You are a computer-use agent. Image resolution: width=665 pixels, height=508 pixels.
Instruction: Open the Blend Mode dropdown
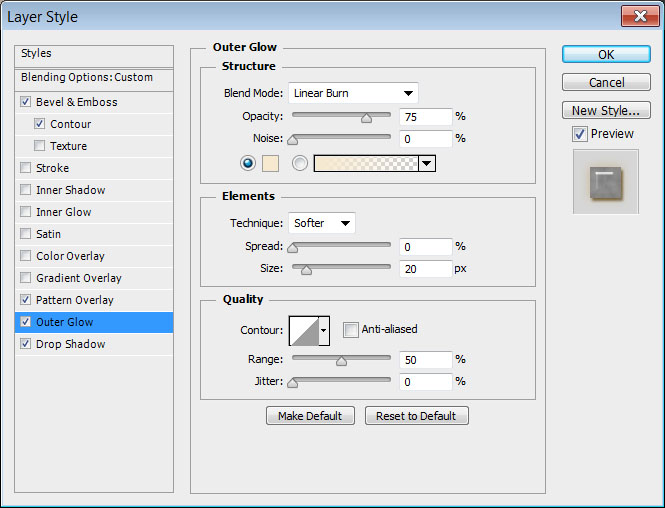click(x=353, y=93)
